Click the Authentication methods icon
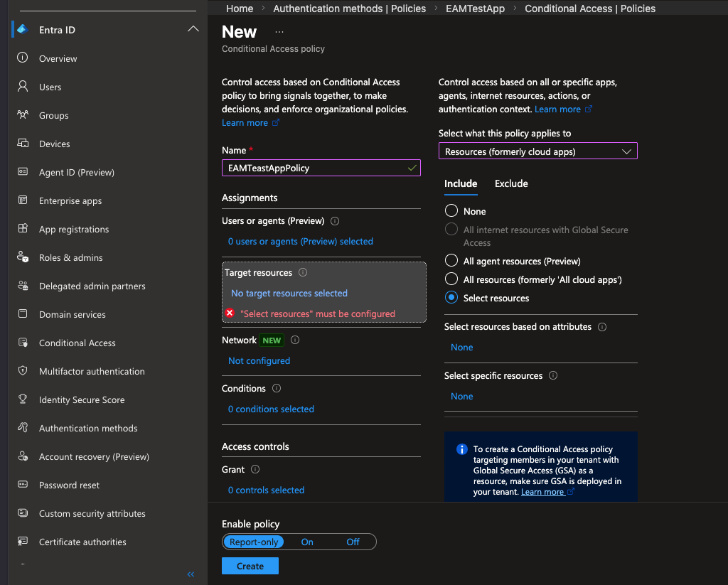This screenshot has width=728, height=585. click(22, 428)
